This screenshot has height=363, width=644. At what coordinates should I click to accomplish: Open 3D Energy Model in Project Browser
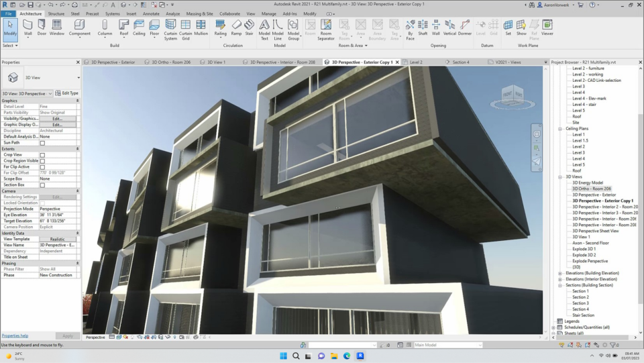[x=588, y=183]
